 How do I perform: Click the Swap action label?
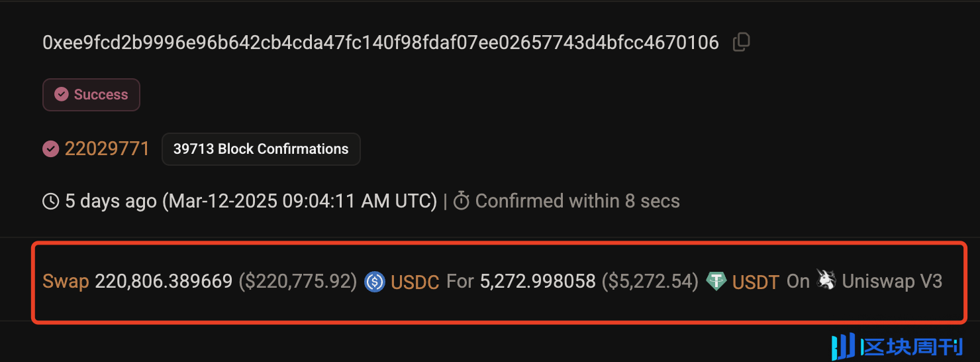[x=66, y=282]
